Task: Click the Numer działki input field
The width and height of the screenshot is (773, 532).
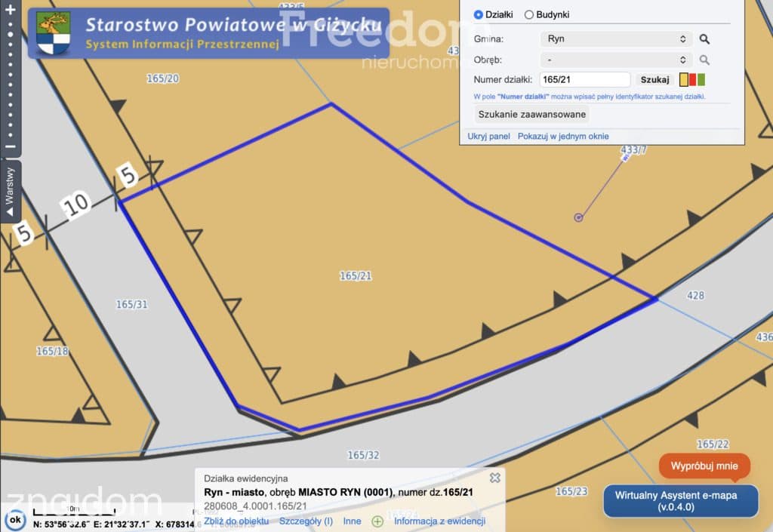Action: point(585,80)
